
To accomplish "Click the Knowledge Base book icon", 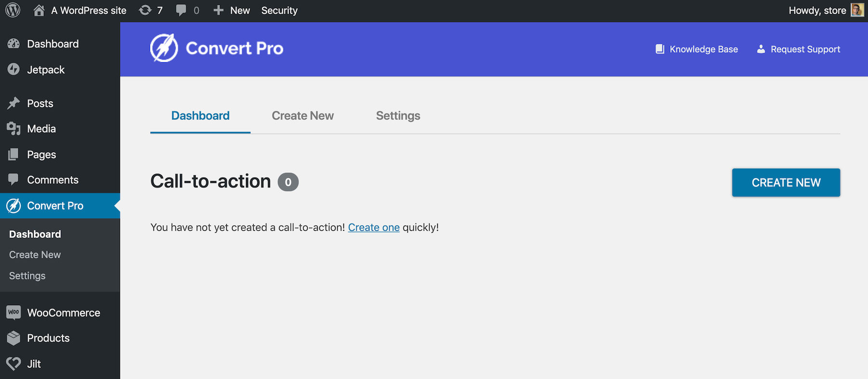I will click(x=660, y=49).
